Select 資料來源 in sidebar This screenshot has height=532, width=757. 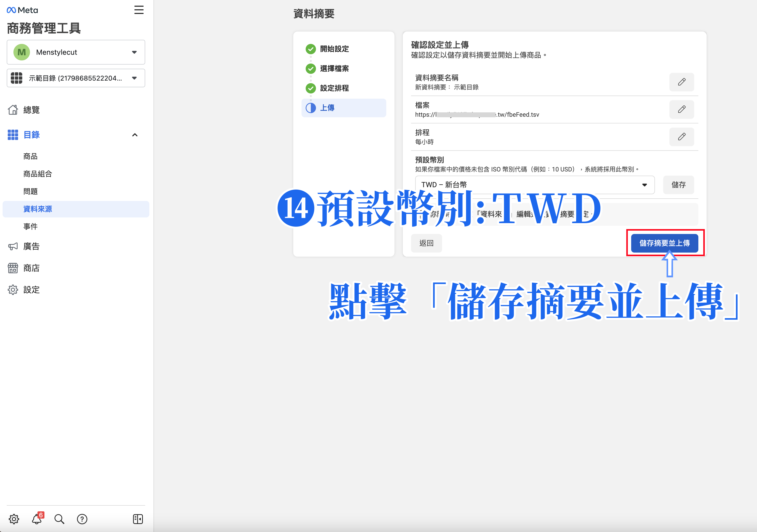coord(76,209)
